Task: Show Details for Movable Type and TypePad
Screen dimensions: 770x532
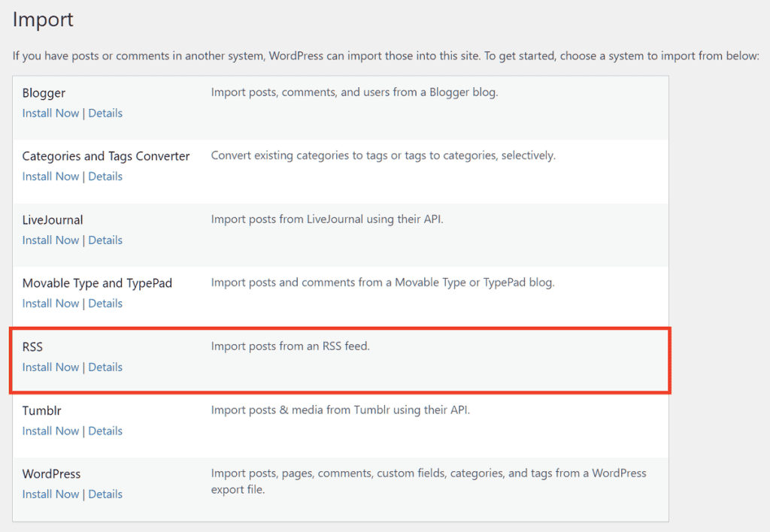Action: coord(105,304)
